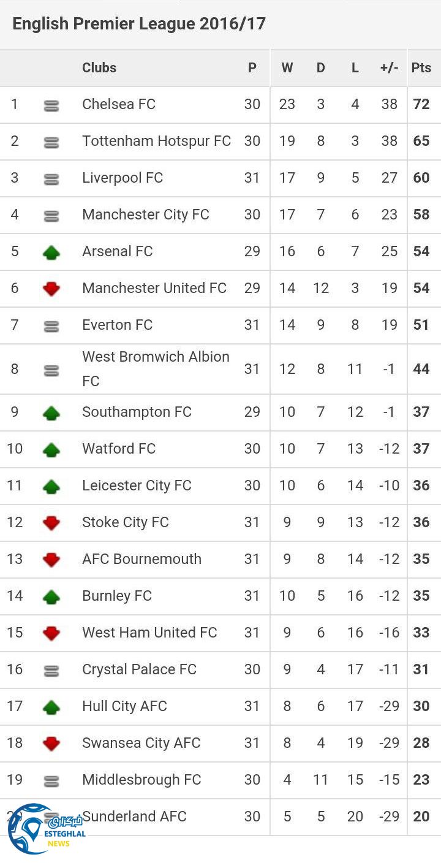This screenshot has width=441, height=868.
Task: Click the red down arrow beside Swansea City AFC
Action: click(x=51, y=744)
